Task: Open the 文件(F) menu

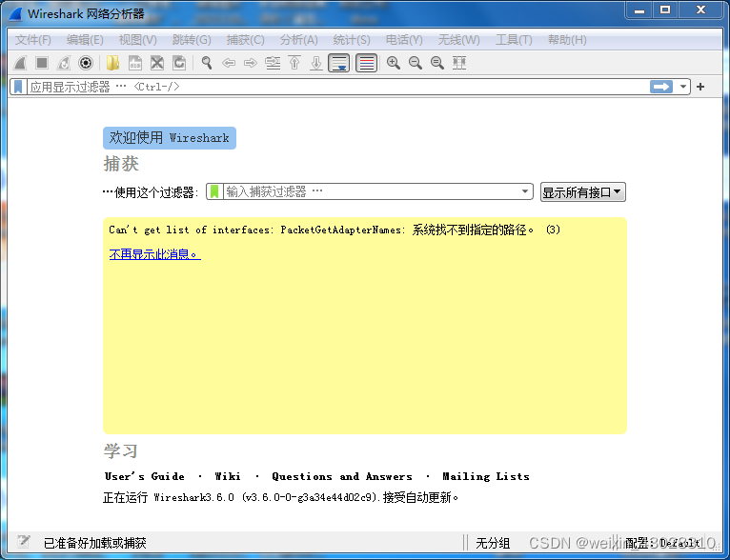Action: (x=33, y=40)
